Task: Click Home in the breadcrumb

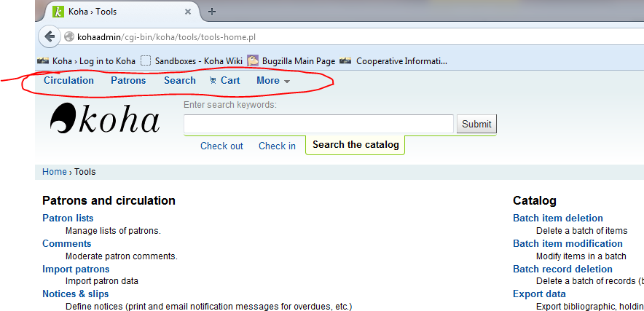Action: [55, 172]
